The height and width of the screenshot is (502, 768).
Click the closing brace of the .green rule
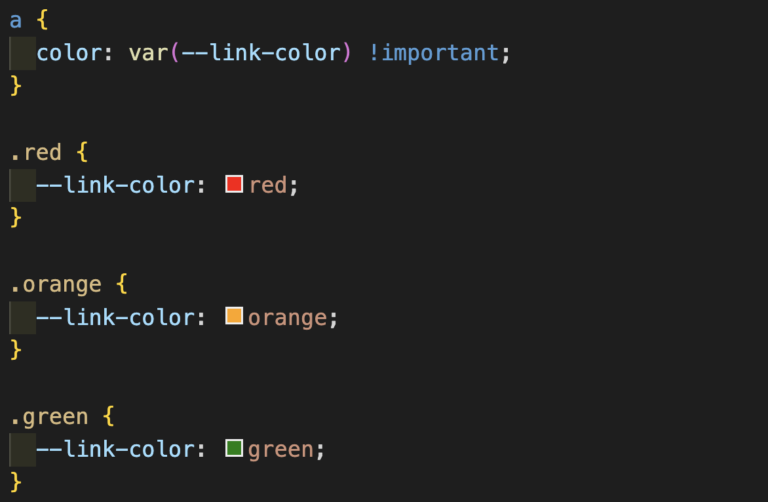pos(16,482)
